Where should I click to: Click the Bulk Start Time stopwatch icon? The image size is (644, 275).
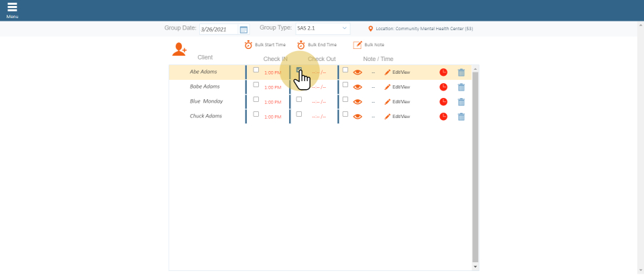click(248, 45)
